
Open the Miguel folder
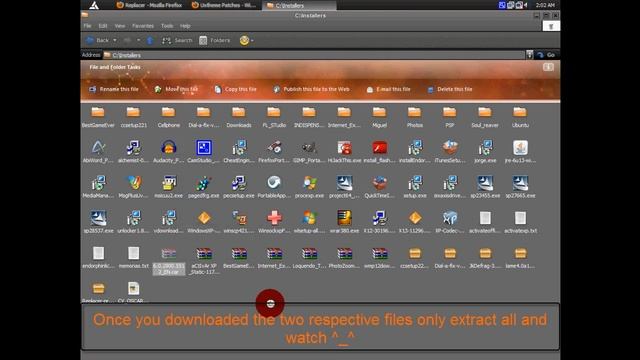point(379,116)
